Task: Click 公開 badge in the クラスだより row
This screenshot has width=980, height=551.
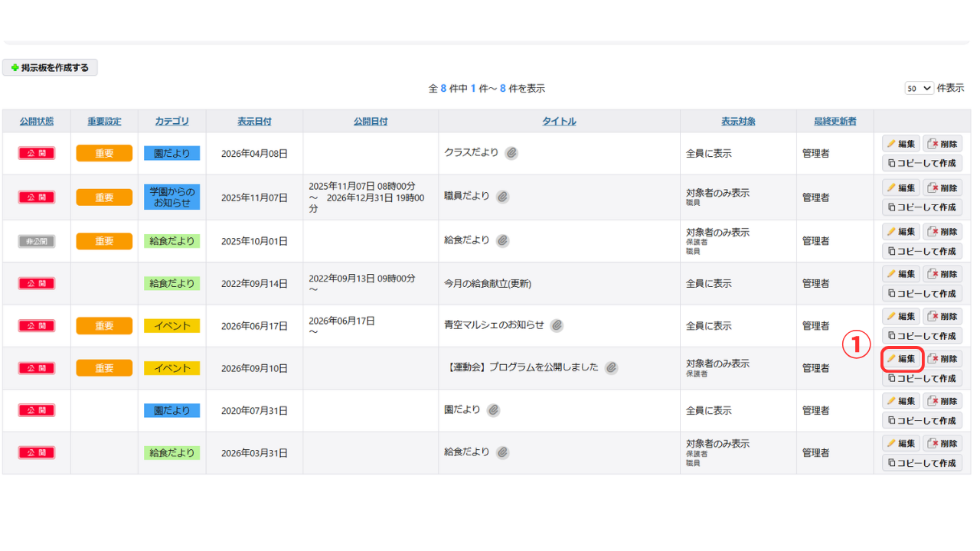Action: (37, 153)
